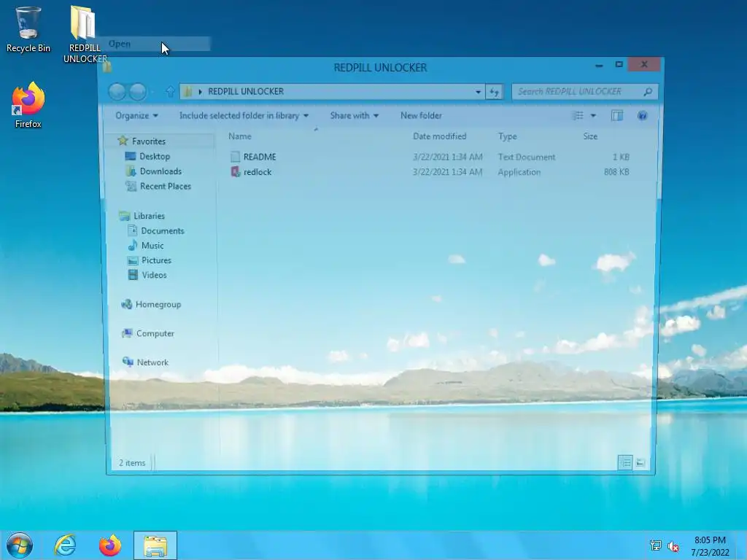
Task: Toggle the preview pane
Action: 617,116
